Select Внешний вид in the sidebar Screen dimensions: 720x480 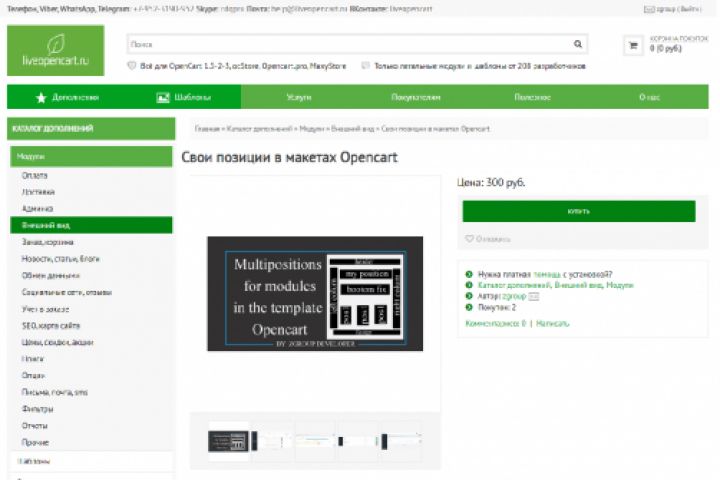click(x=91, y=225)
